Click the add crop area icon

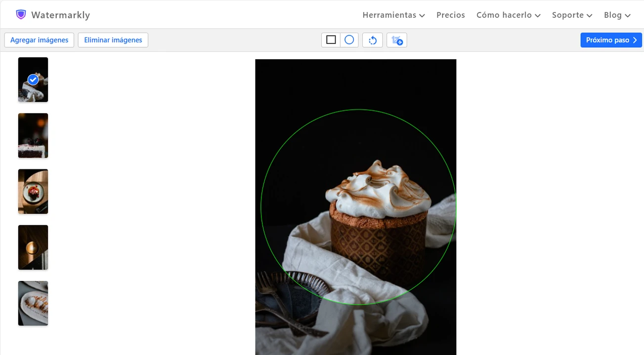[x=397, y=40]
